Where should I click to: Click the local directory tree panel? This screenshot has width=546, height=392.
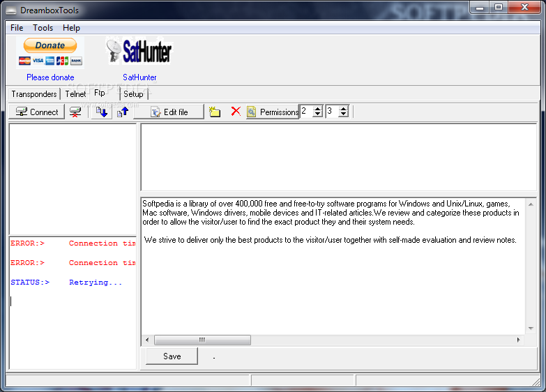coord(73,179)
